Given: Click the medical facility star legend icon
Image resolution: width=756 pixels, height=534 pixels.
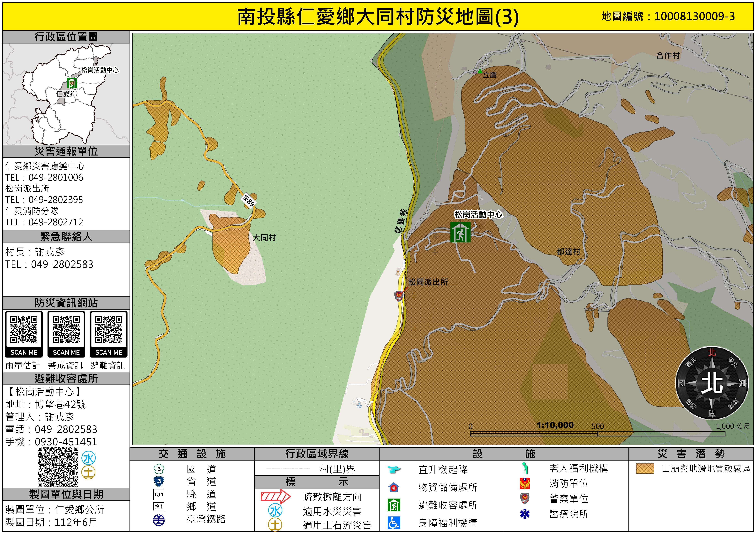Looking at the screenshot, I should [525, 514].
